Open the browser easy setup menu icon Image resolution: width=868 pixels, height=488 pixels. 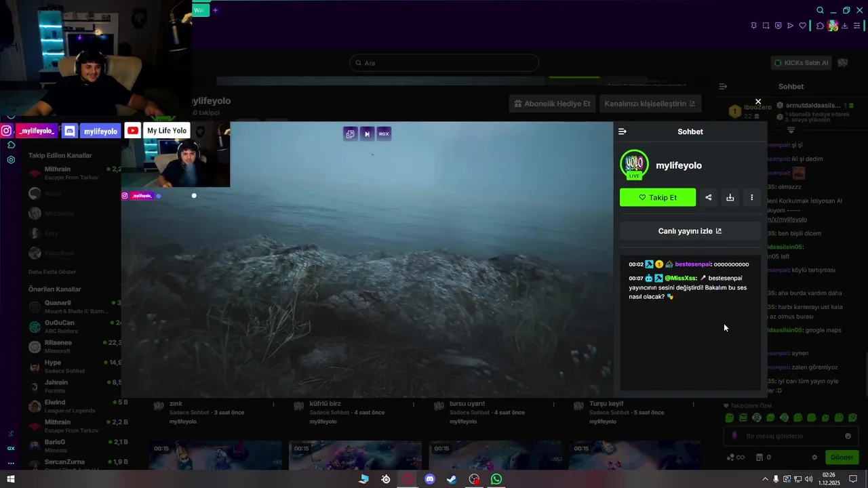click(x=857, y=26)
